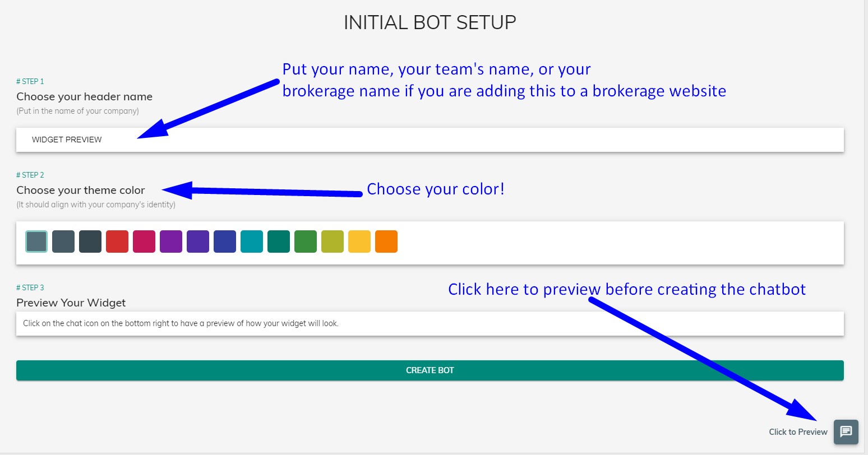Pick the pink crimson color swatch
Viewport: 868px width, 455px height.
click(144, 242)
